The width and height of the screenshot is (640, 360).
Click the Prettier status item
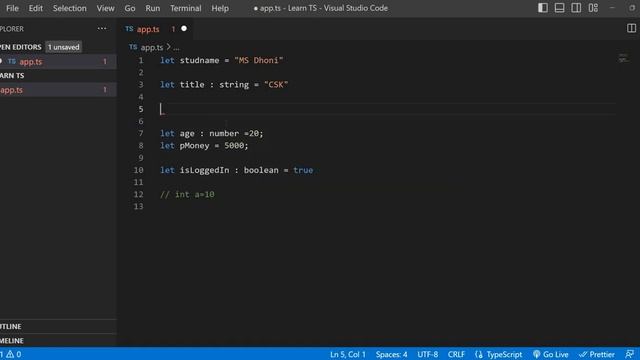[x=596, y=354]
